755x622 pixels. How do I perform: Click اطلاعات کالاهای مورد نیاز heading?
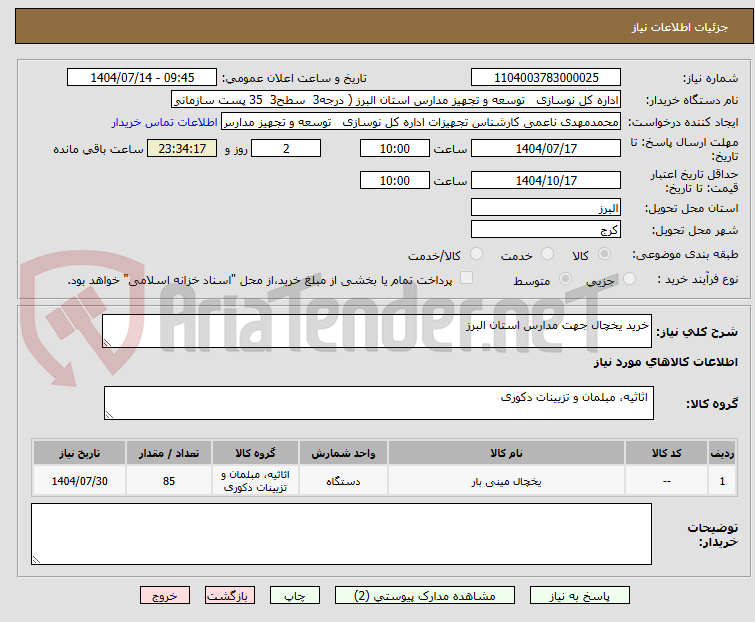pyautogui.click(x=665, y=362)
